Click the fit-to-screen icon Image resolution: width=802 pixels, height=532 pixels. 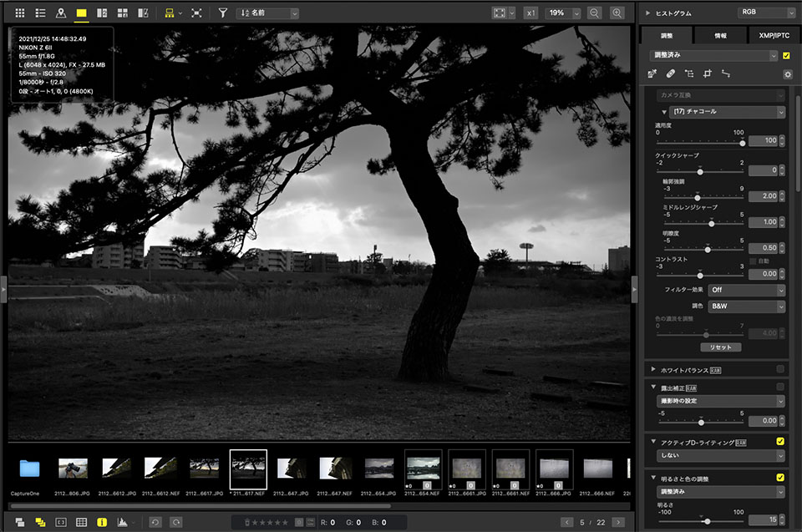coord(500,13)
